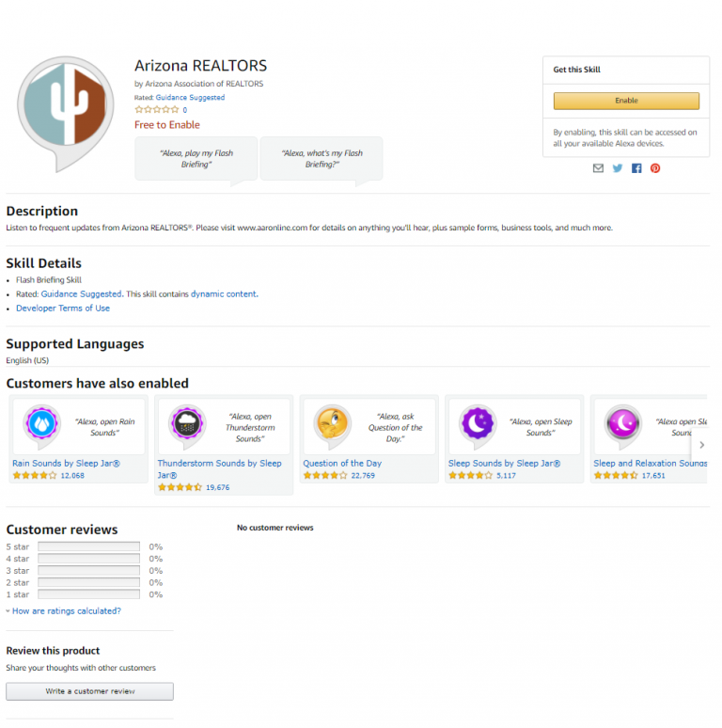Click the 5 star rating bar
722x728 pixels.
click(88, 546)
